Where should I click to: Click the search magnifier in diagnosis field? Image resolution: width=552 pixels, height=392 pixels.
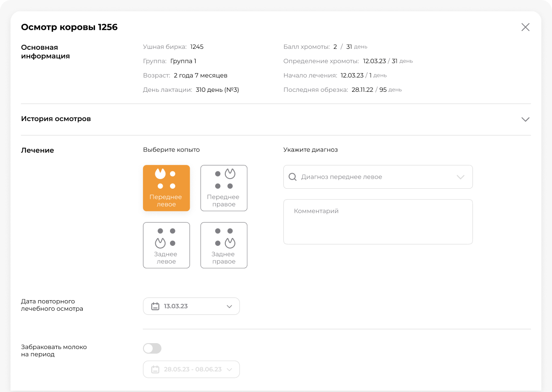tap(293, 177)
